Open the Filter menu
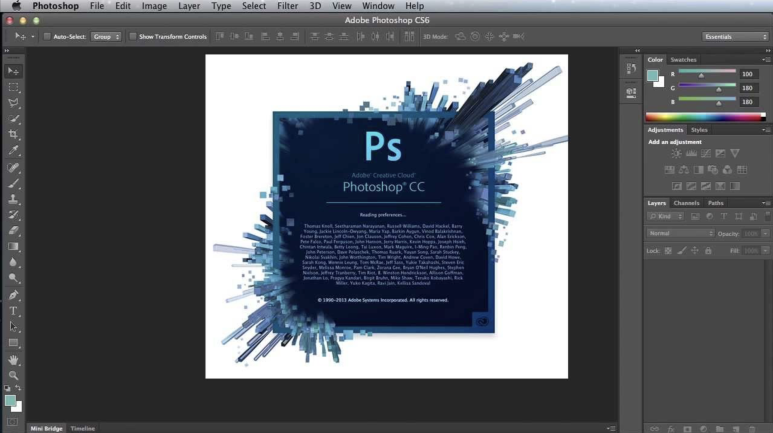 (287, 6)
